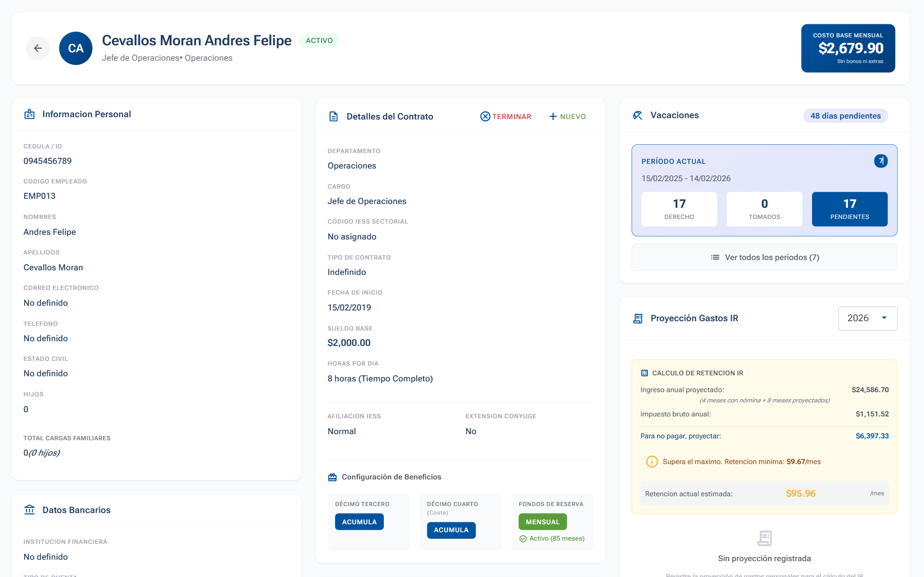Toggle Fondos de Reserva MENSUAL button
The height and width of the screenshot is (577, 924).
[542, 522]
